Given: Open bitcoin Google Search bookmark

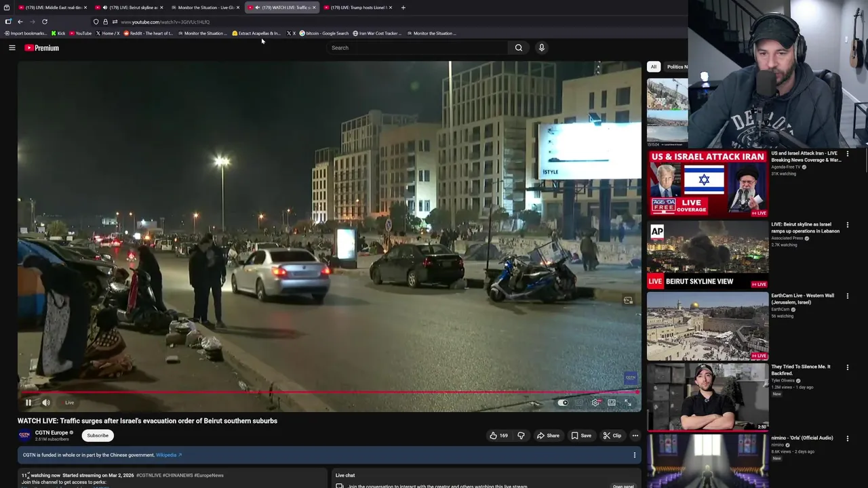Looking at the screenshot, I should click(324, 33).
